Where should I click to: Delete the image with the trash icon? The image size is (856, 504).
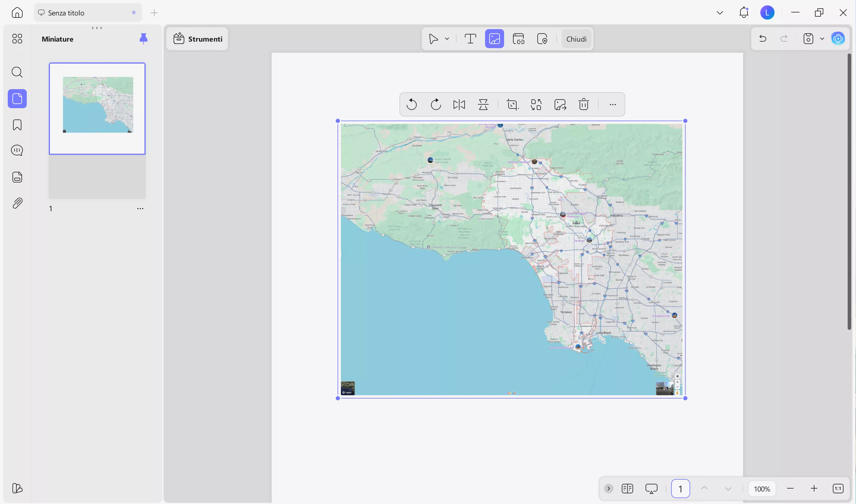(583, 104)
